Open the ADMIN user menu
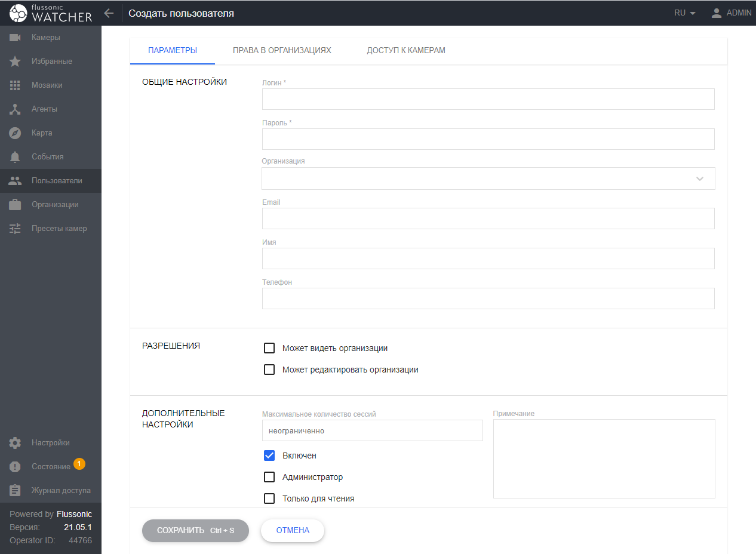This screenshot has height=554, width=756. click(731, 13)
